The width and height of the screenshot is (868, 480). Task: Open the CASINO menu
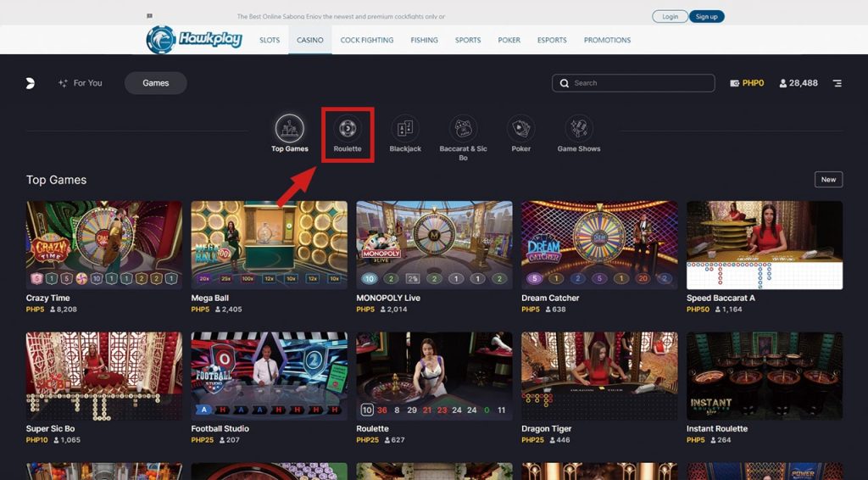coord(310,40)
